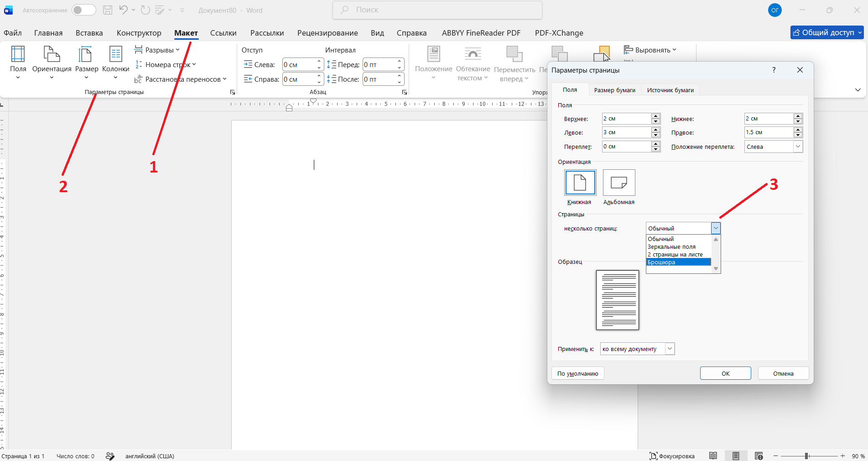868x461 pixels.
Task: Switch to the Ссылки ribbon tab
Action: coord(223,33)
